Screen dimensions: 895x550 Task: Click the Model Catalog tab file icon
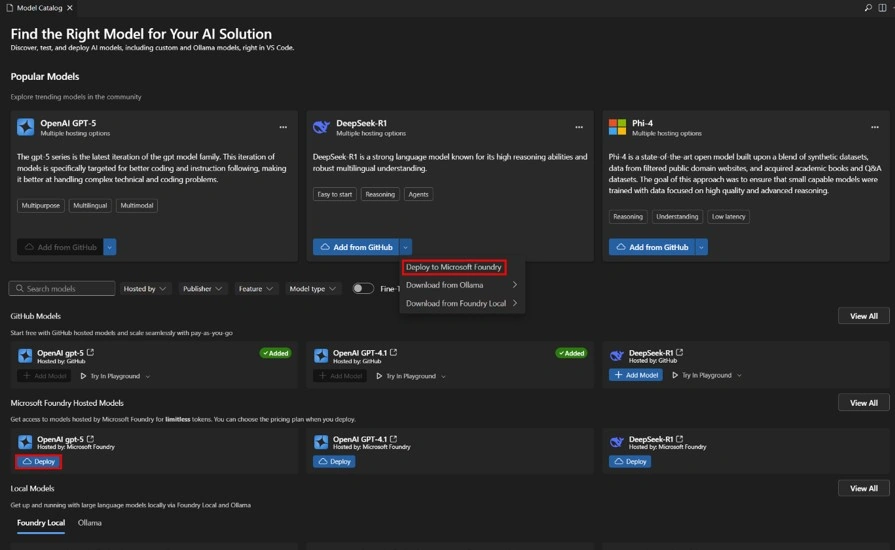[x=9, y=8]
